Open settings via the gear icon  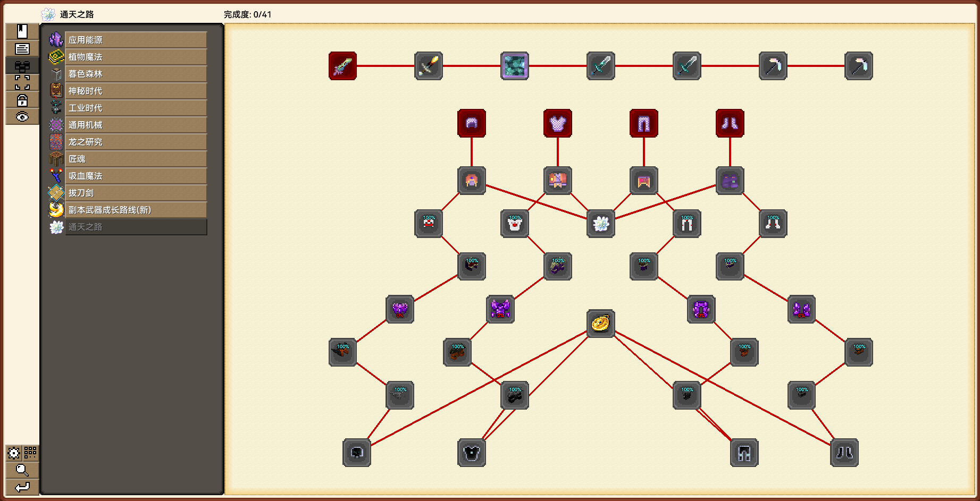tap(14, 453)
